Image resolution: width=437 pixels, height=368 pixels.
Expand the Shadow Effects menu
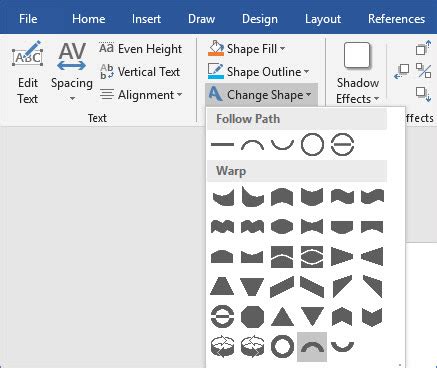(357, 73)
